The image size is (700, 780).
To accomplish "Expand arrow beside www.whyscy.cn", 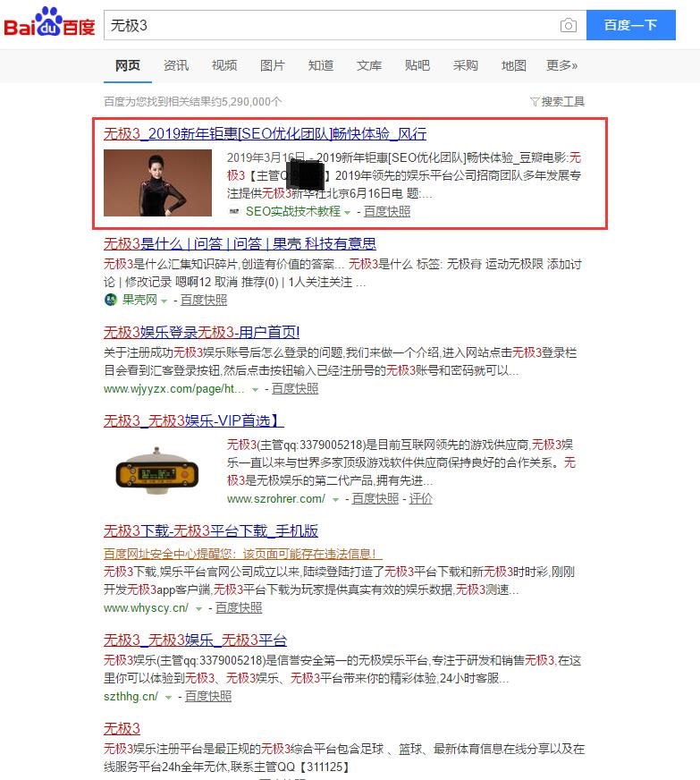I will pos(198,608).
